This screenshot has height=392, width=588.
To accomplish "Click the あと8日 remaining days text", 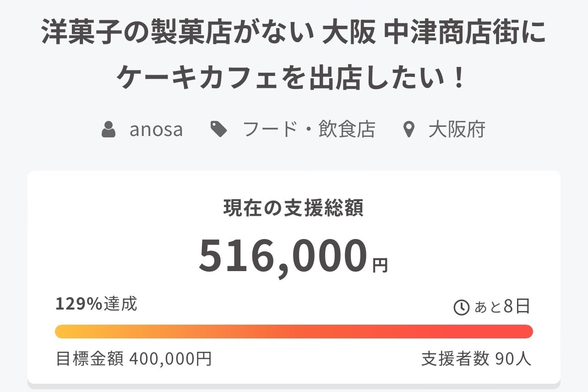I will tap(502, 307).
